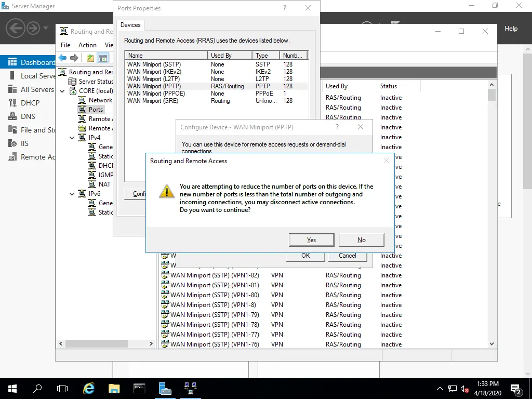Open All Servers icon in Server Manager

click(12, 89)
